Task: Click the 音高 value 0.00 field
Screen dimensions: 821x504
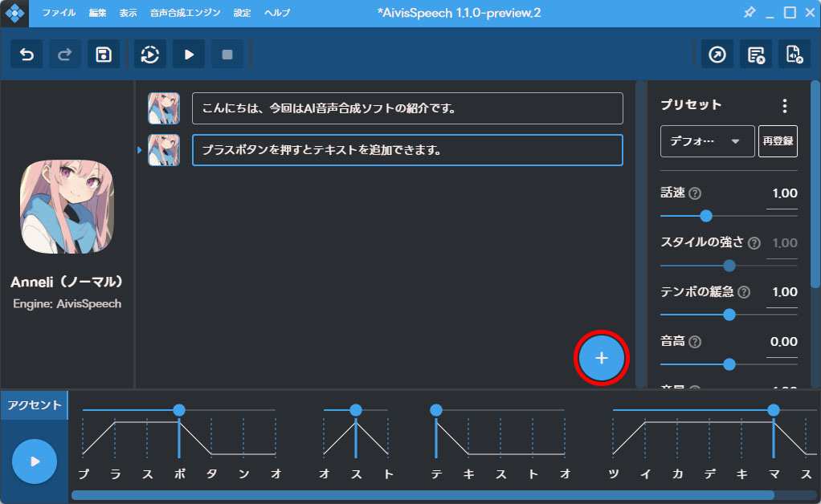Action: pyautogui.click(x=782, y=342)
